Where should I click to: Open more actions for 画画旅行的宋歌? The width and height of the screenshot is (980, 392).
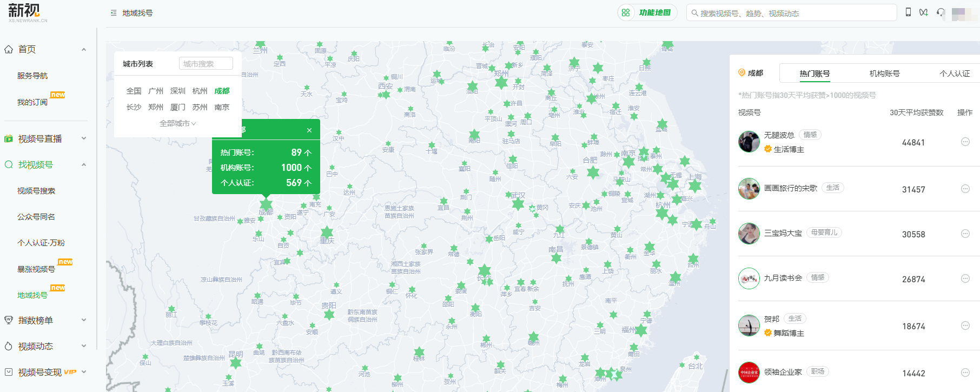click(x=965, y=189)
